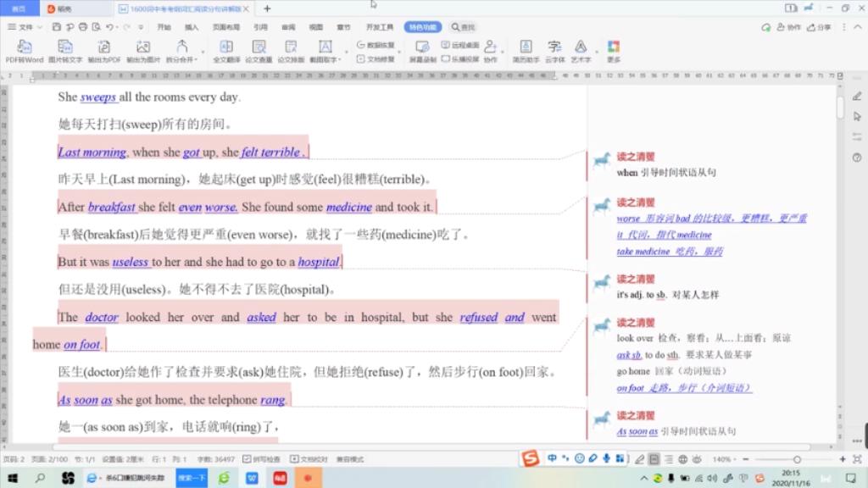Click the 云字体 cloud fonts icon
The image size is (868, 488).
click(x=554, y=47)
